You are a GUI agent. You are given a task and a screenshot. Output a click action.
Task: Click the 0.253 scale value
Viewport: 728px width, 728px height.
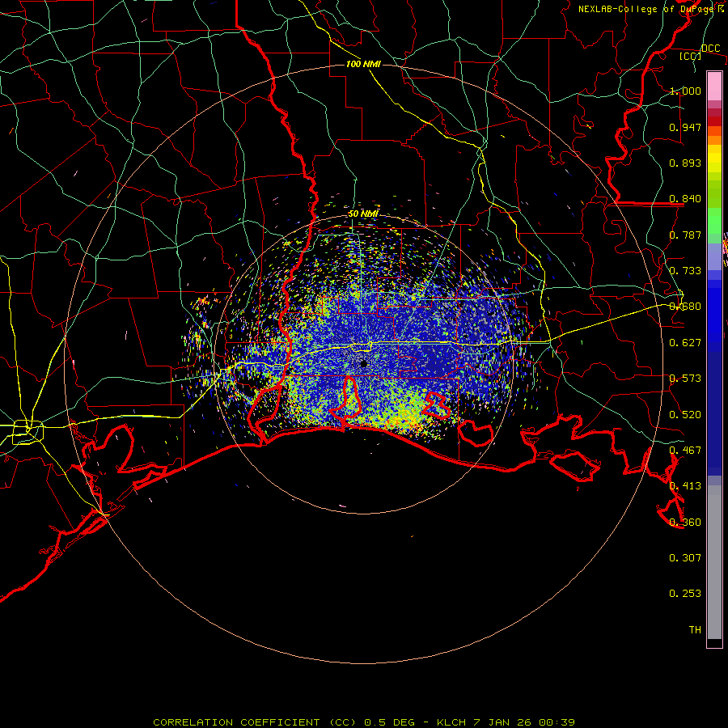(685, 594)
